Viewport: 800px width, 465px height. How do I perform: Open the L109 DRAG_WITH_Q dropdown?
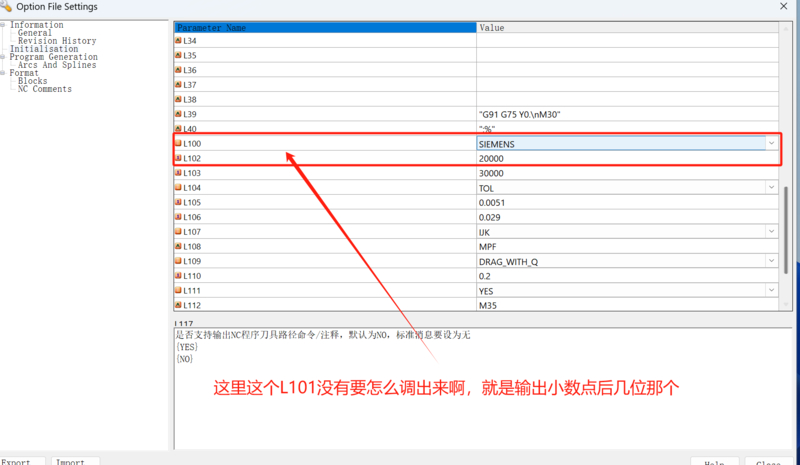(771, 261)
